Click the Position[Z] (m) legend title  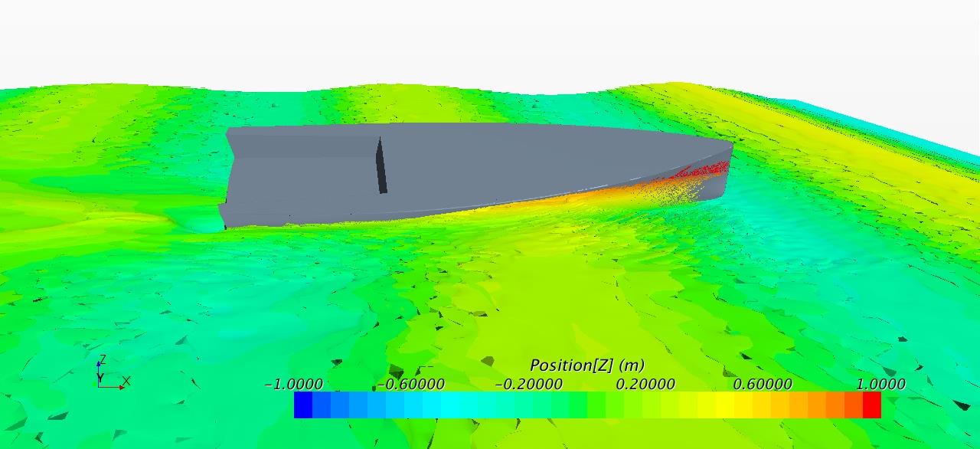[587, 365]
